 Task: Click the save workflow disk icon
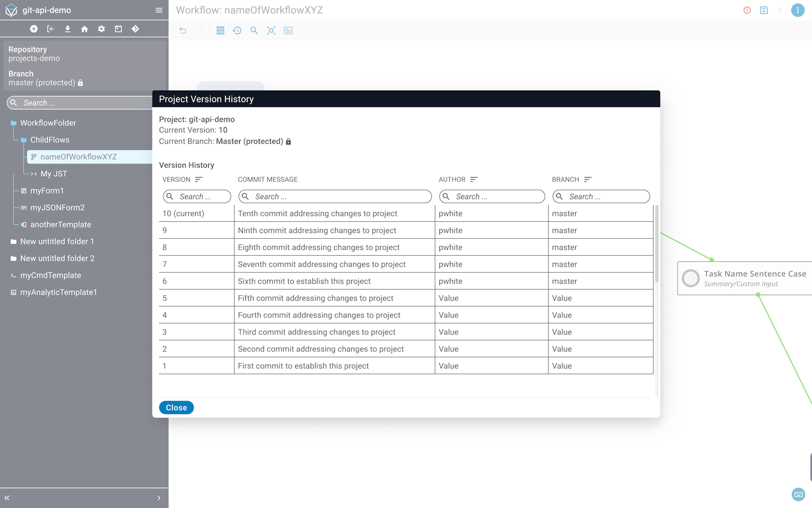coord(764,10)
